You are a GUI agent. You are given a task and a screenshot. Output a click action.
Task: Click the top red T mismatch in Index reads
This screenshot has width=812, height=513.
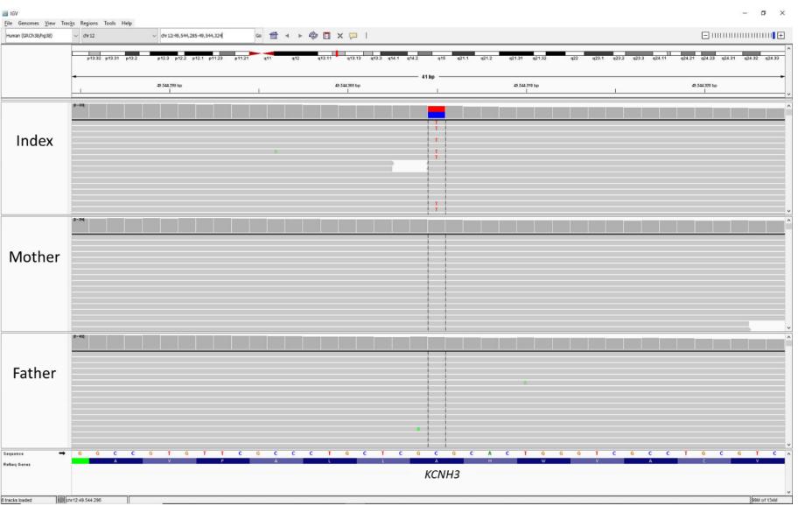pyautogui.click(x=437, y=123)
